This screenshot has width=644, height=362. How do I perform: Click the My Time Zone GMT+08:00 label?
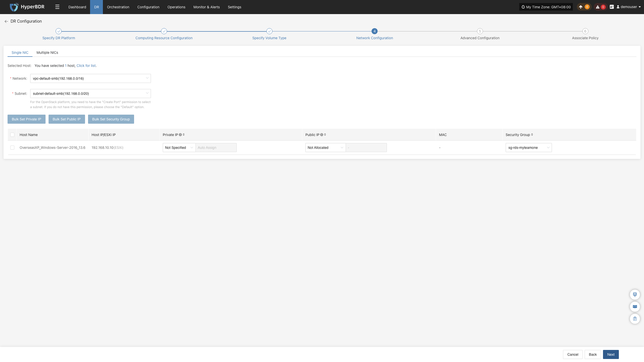coord(548,7)
